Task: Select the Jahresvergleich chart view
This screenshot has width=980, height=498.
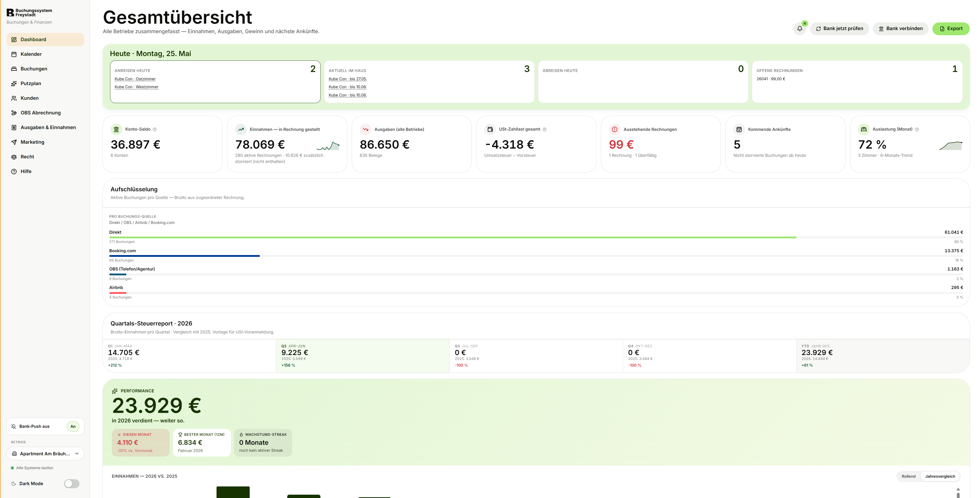Action: point(940,476)
